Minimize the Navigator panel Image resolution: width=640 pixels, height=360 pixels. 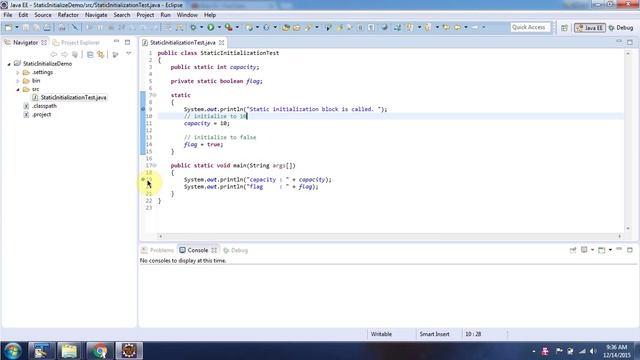coord(117,42)
